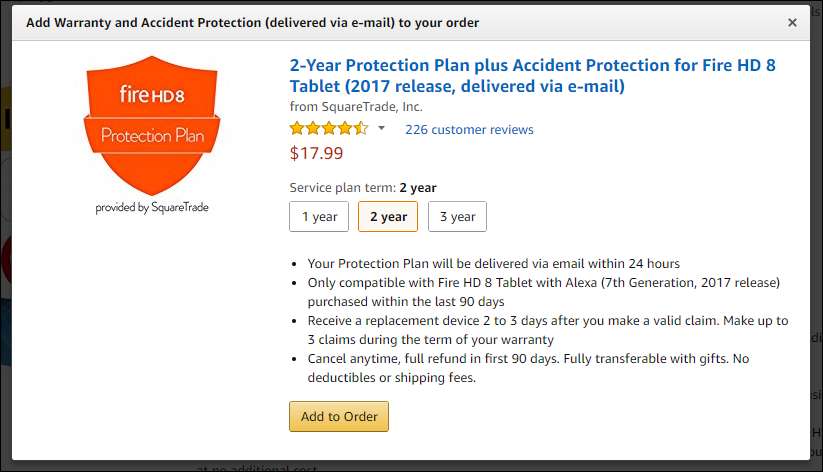Close the warranty protection dialog
The width and height of the screenshot is (823, 472).
click(792, 22)
